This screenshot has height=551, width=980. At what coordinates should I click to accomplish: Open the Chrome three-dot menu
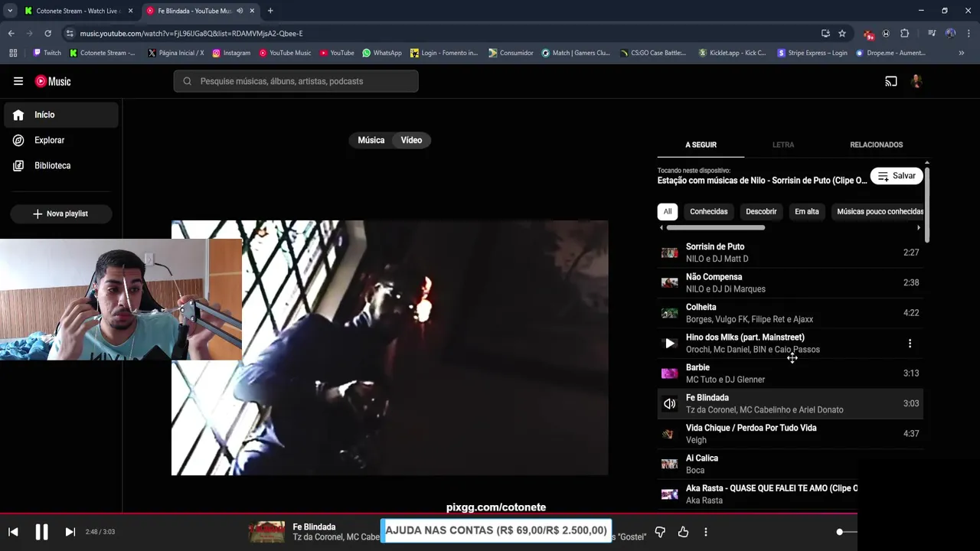tap(969, 34)
